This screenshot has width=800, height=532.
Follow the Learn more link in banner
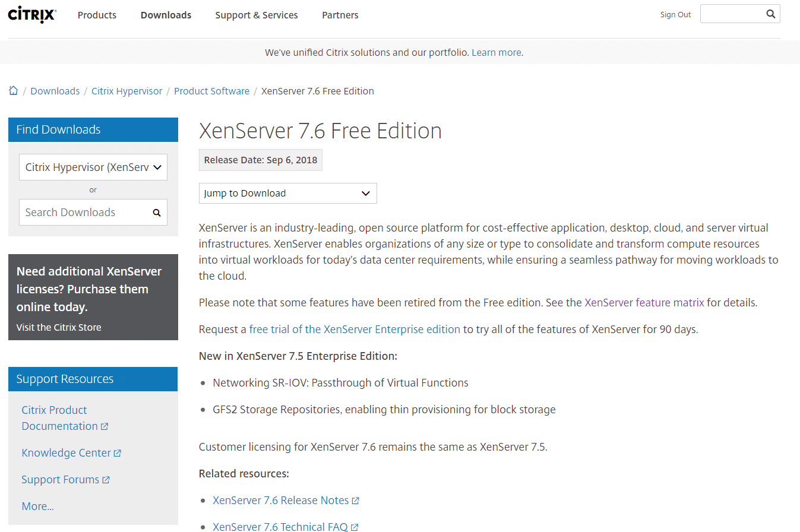[x=497, y=52]
